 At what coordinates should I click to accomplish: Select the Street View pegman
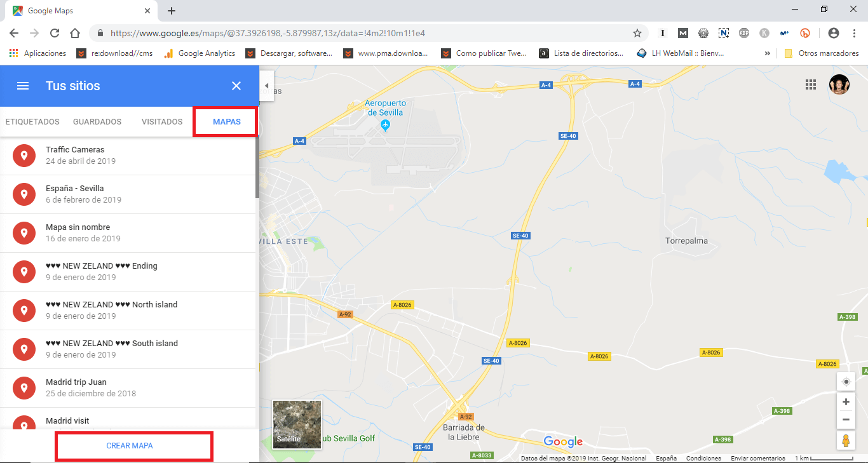(846, 440)
